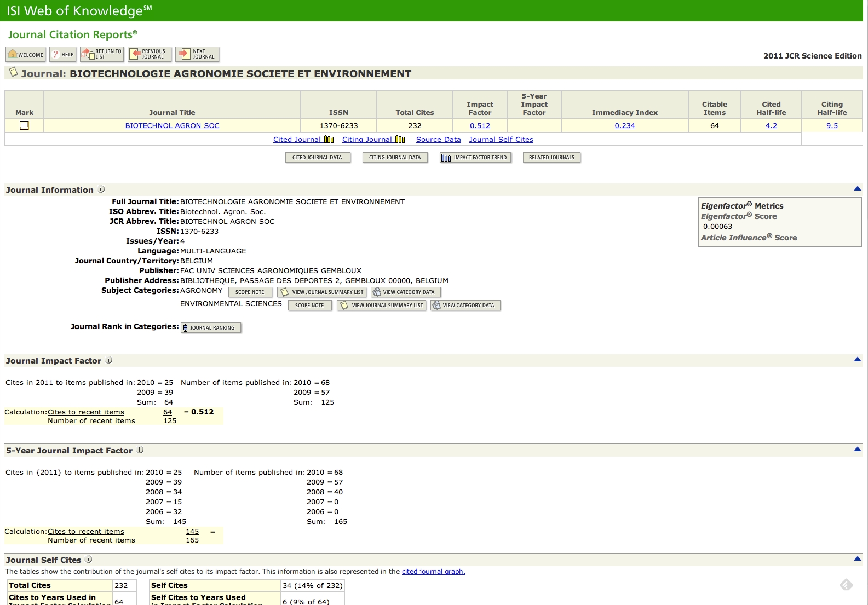Click impact factor value 0.512 link
868x605 pixels.
click(x=480, y=126)
